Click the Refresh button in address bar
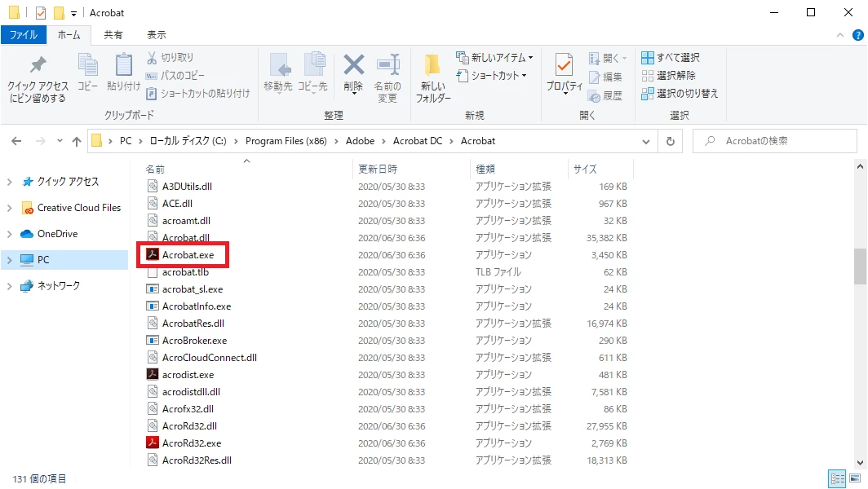 click(671, 141)
